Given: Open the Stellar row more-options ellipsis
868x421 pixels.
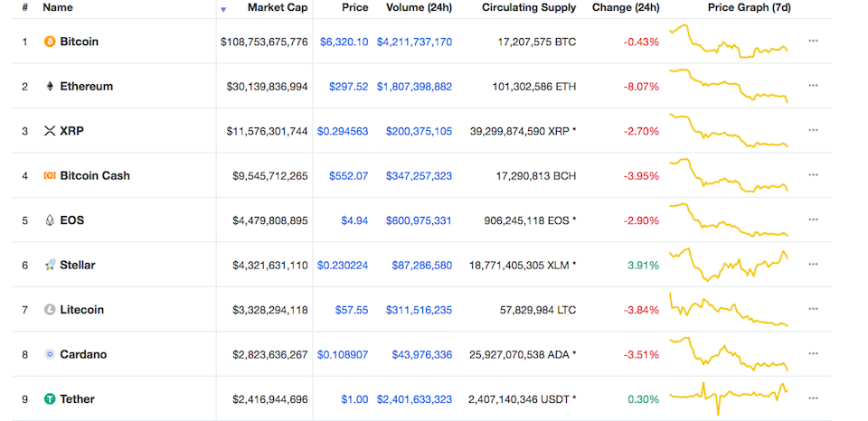Looking at the screenshot, I should click(x=813, y=265).
